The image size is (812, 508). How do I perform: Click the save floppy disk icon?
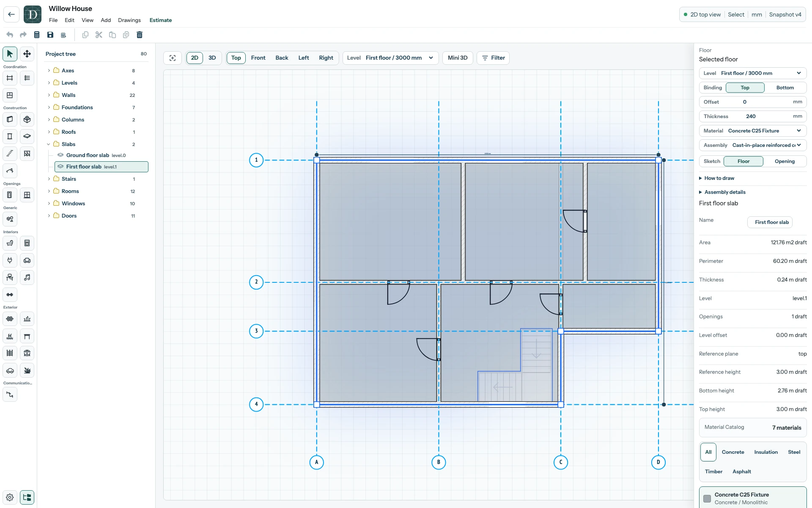[50, 35]
